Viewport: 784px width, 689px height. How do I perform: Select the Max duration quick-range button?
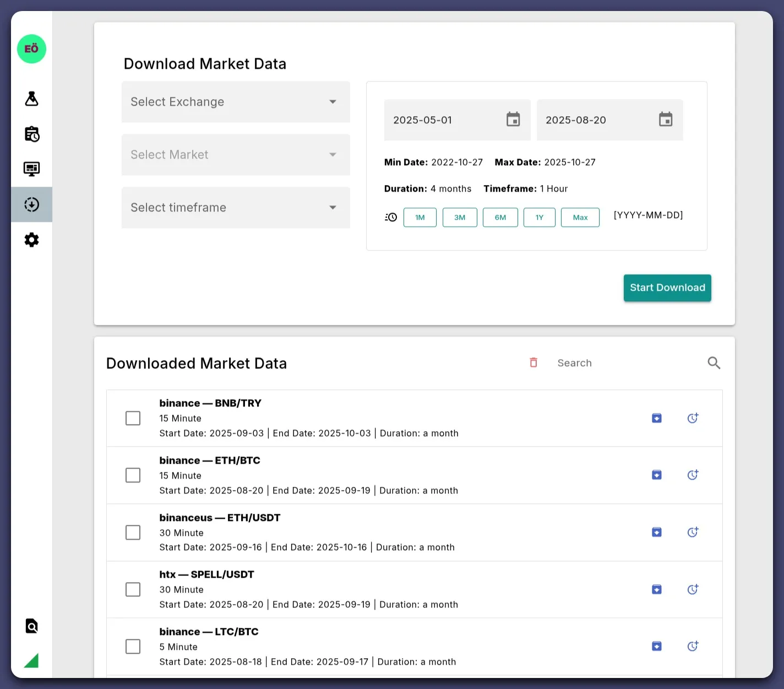(x=580, y=217)
